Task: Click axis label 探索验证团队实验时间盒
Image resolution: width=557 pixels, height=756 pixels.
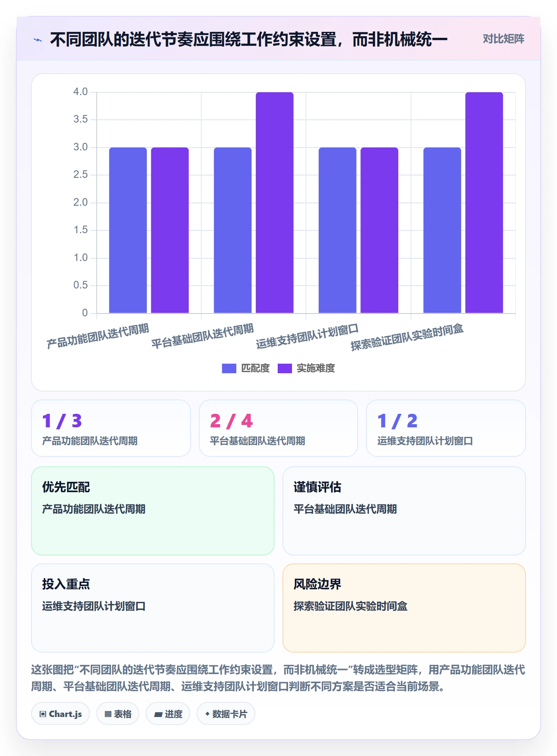Action: (x=407, y=337)
